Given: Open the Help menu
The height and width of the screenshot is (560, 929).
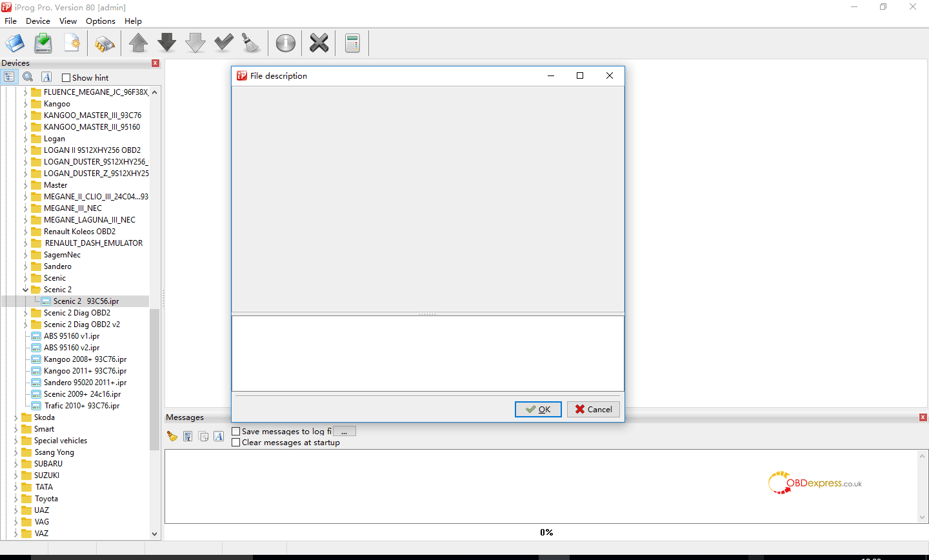Looking at the screenshot, I should (x=133, y=21).
